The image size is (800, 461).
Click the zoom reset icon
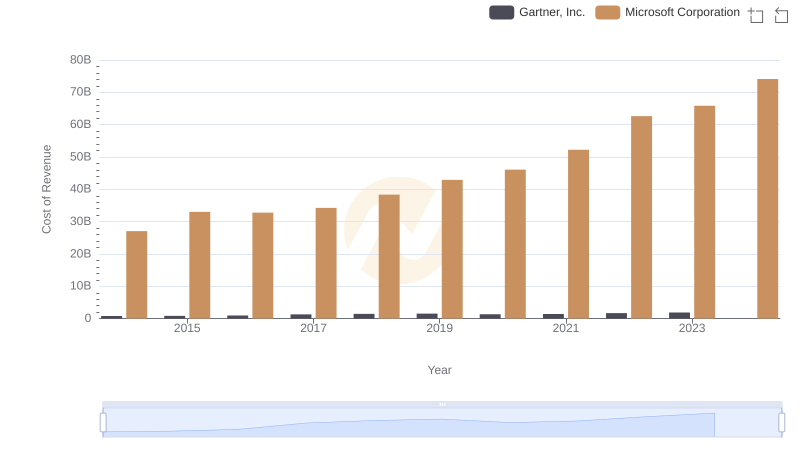[781, 15]
